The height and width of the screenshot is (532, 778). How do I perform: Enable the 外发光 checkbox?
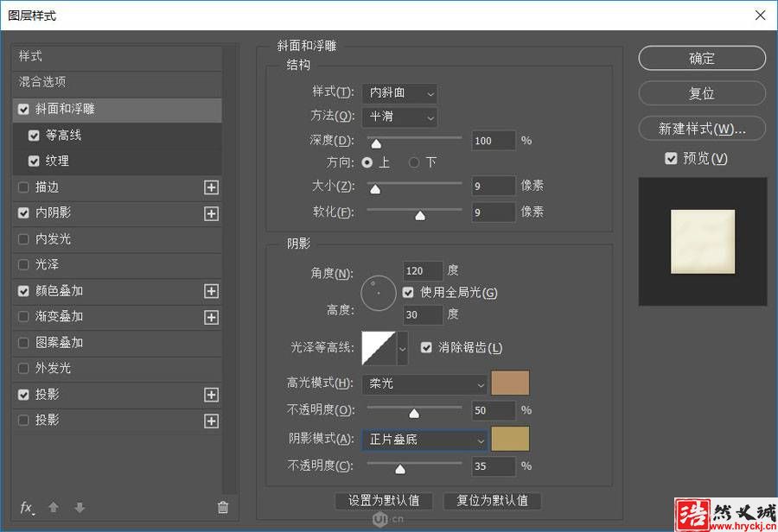(23, 369)
